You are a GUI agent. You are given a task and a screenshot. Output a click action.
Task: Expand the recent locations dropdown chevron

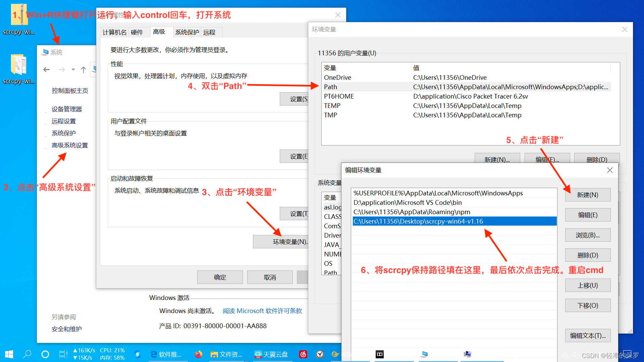[x=73, y=70]
